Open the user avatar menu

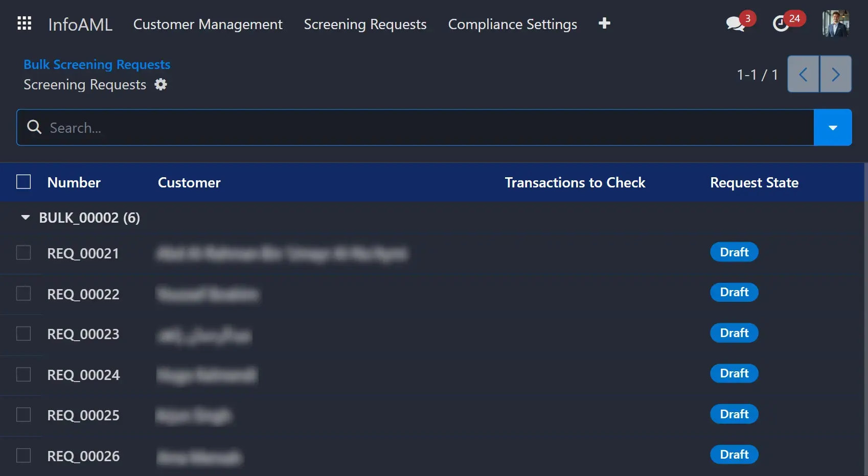click(836, 23)
